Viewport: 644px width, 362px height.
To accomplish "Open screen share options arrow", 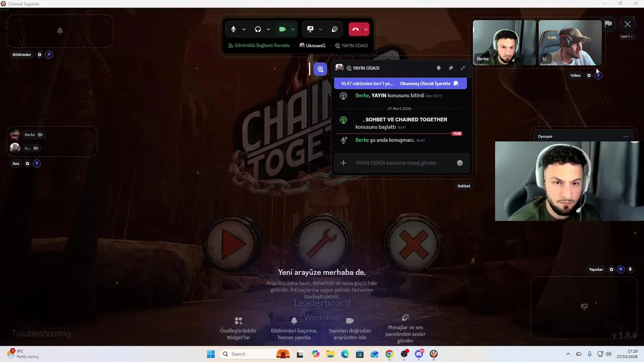I will [x=320, y=29].
